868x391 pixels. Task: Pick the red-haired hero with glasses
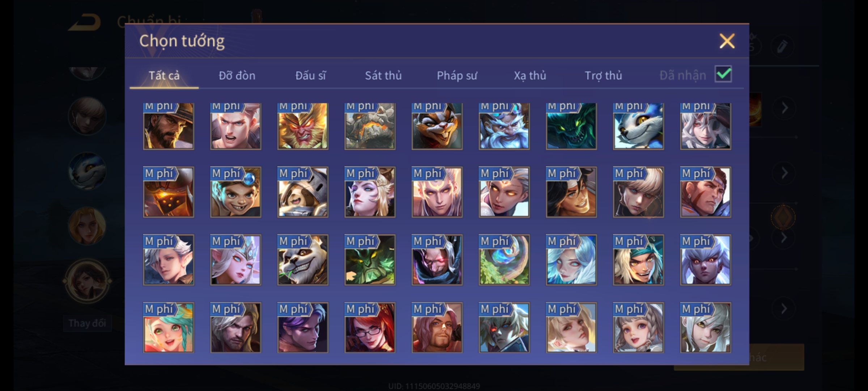(x=370, y=327)
